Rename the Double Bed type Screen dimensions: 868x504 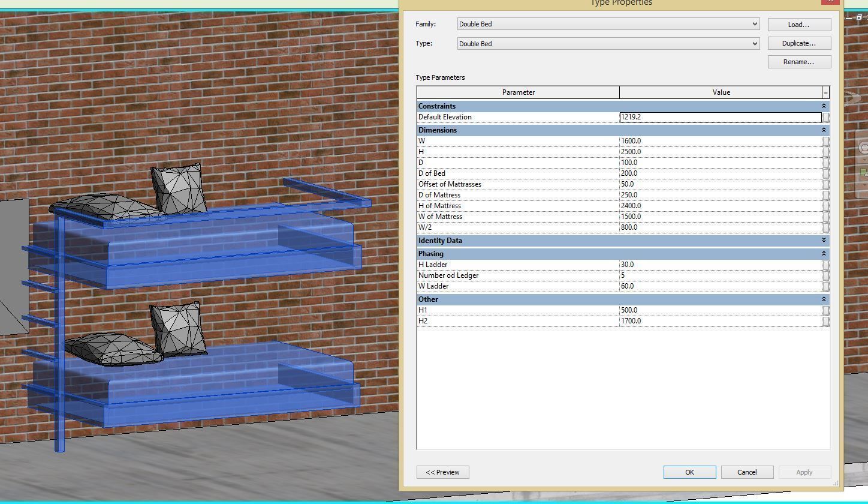798,61
